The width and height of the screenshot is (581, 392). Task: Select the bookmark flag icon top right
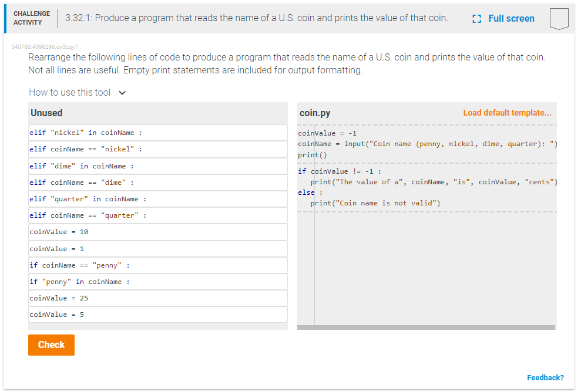click(x=559, y=18)
